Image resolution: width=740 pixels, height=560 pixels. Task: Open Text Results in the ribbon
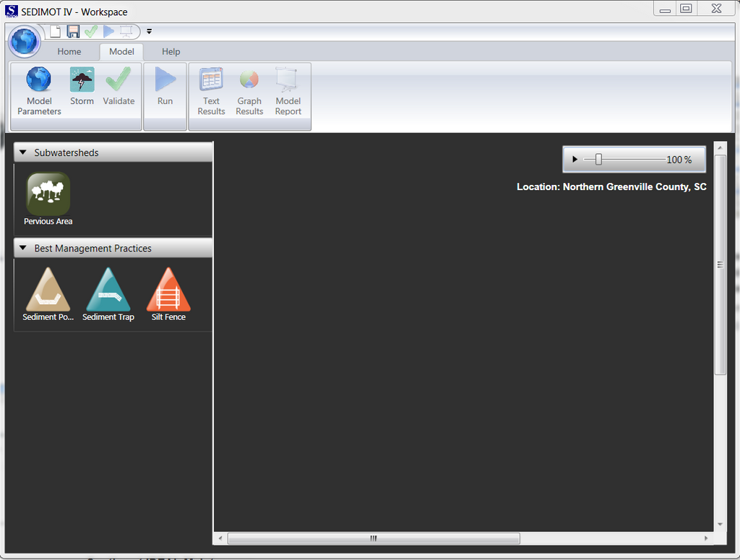tap(211, 92)
